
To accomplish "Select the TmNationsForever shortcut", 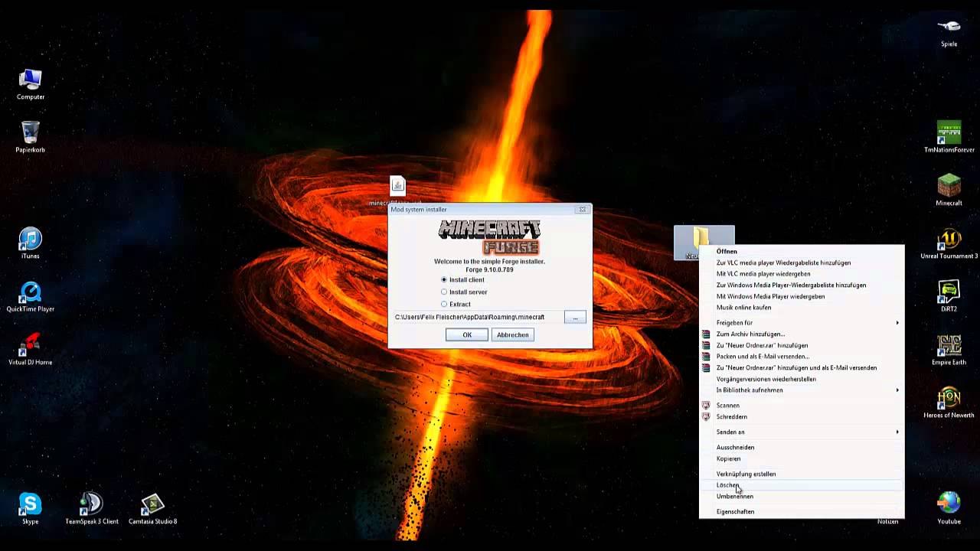I will (949, 137).
